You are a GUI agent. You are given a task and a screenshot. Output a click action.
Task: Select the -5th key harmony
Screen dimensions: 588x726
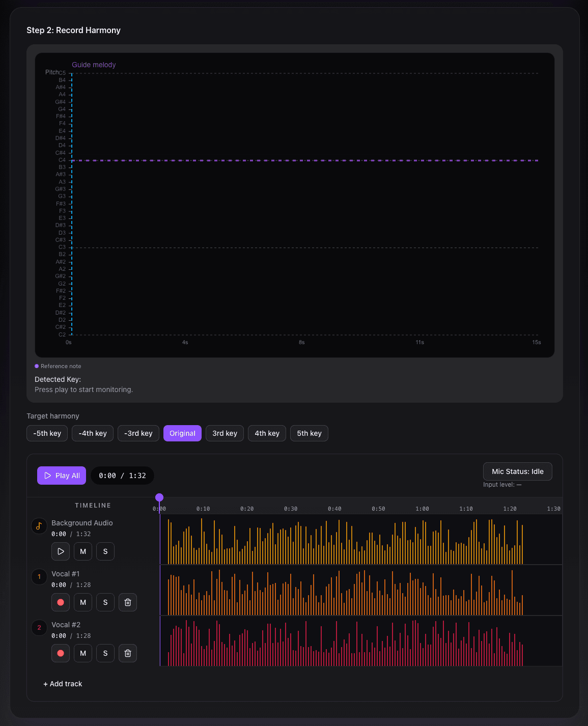click(x=47, y=433)
